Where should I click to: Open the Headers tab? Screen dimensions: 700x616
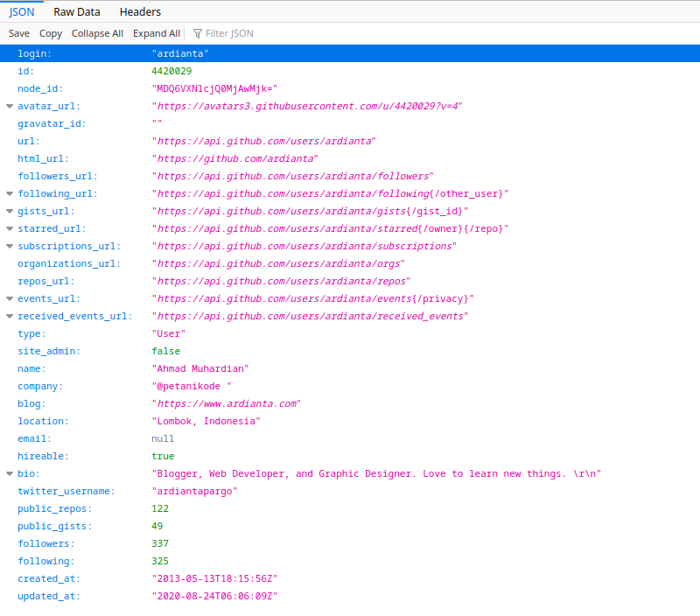[140, 11]
